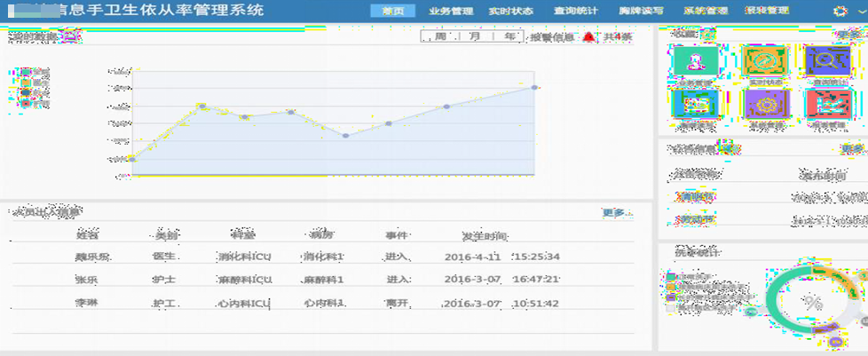Viewport: 868px width, 356px height.
Task: Toggle the 全部 series in chart legend
Action: (x=35, y=72)
